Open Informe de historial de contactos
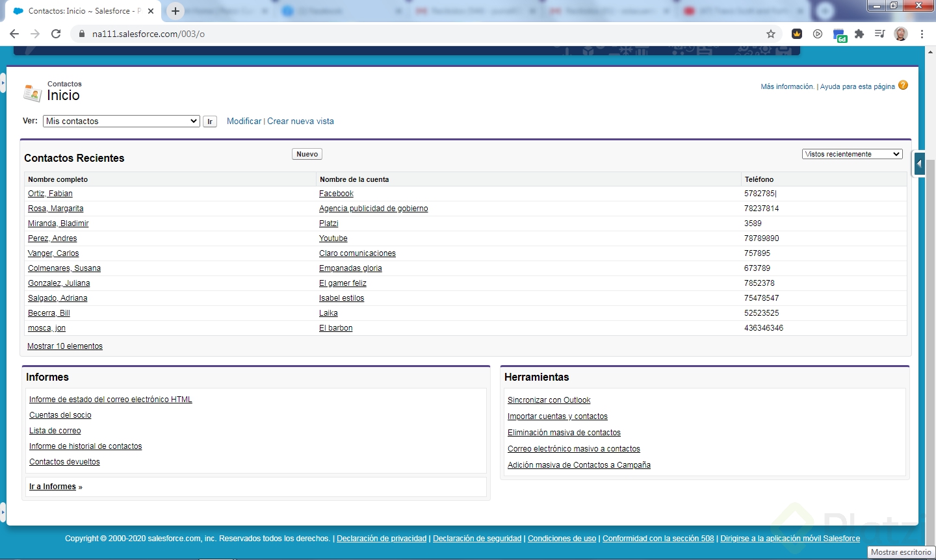Image resolution: width=936 pixels, height=560 pixels. tap(85, 446)
